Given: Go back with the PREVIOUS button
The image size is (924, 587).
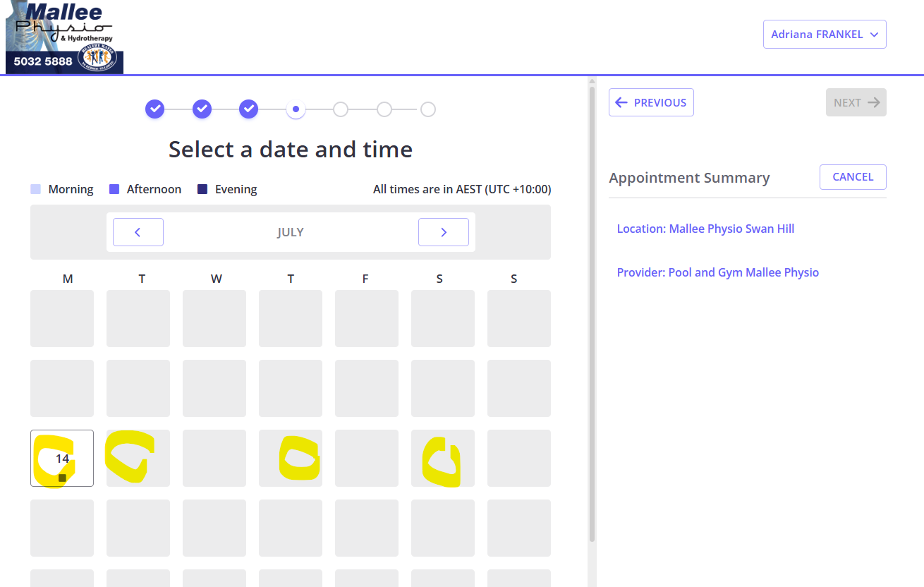Looking at the screenshot, I should (651, 102).
